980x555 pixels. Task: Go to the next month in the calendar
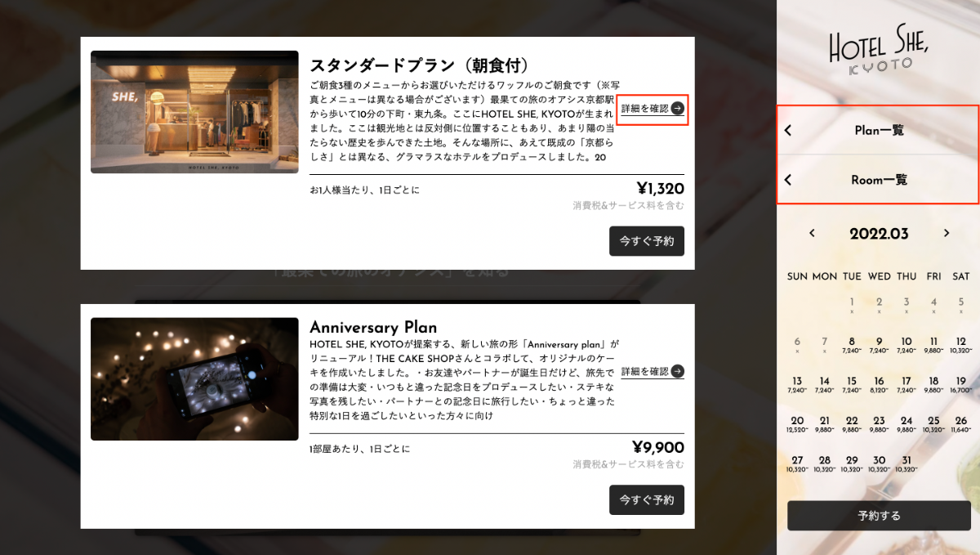(947, 233)
